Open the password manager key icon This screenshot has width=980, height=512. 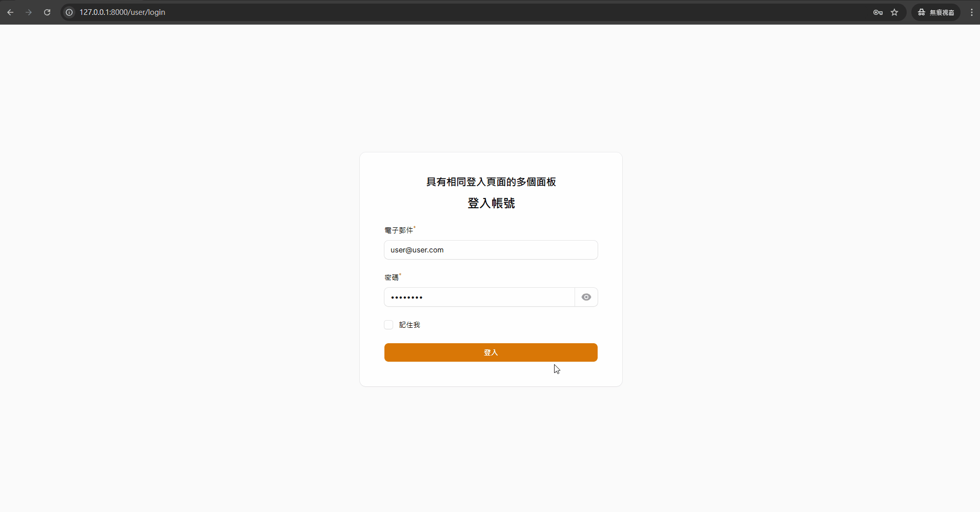pyautogui.click(x=877, y=12)
